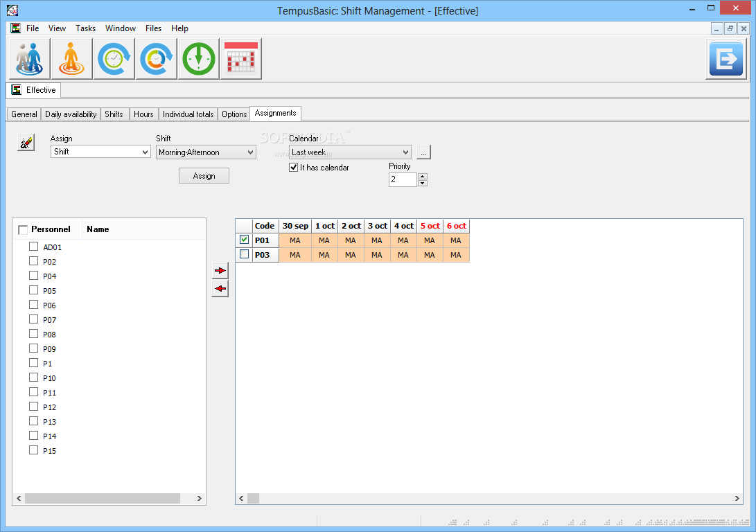Click the Assign button
The image size is (756, 532).
click(x=204, y=176)
